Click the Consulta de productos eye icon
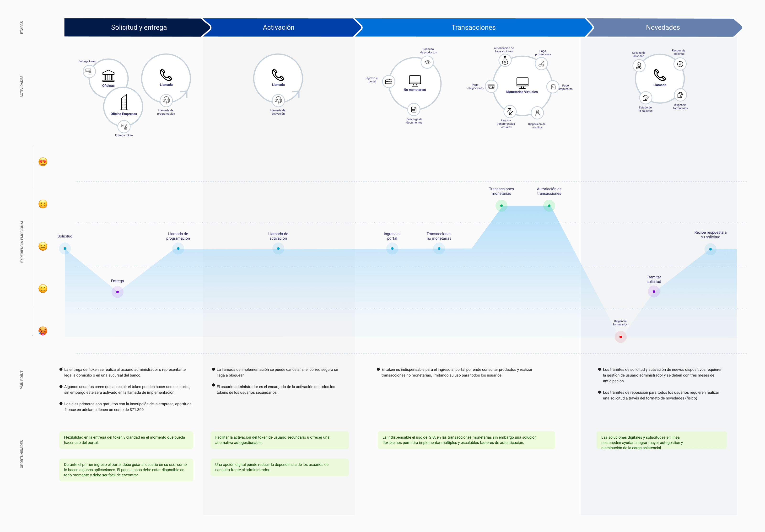Viewport: 765px width, 532px height. [427, 62]
